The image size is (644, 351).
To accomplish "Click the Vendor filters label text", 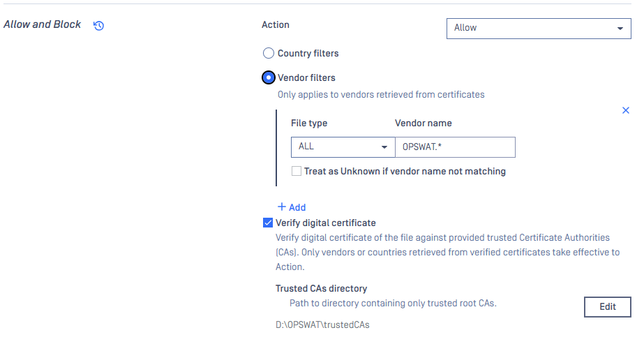I will point(306,77).
